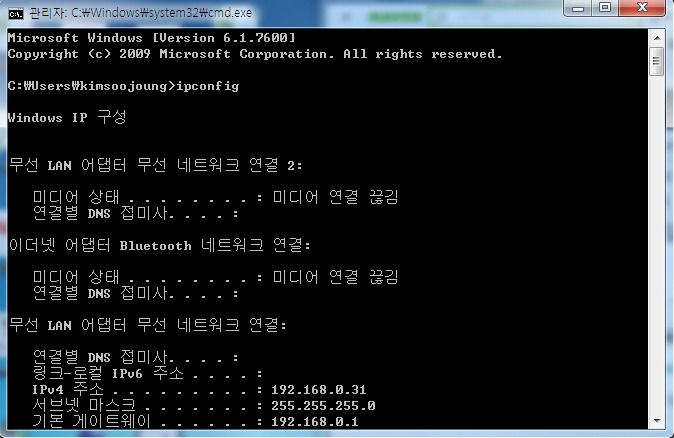Minimize the command prompt window

578,9
